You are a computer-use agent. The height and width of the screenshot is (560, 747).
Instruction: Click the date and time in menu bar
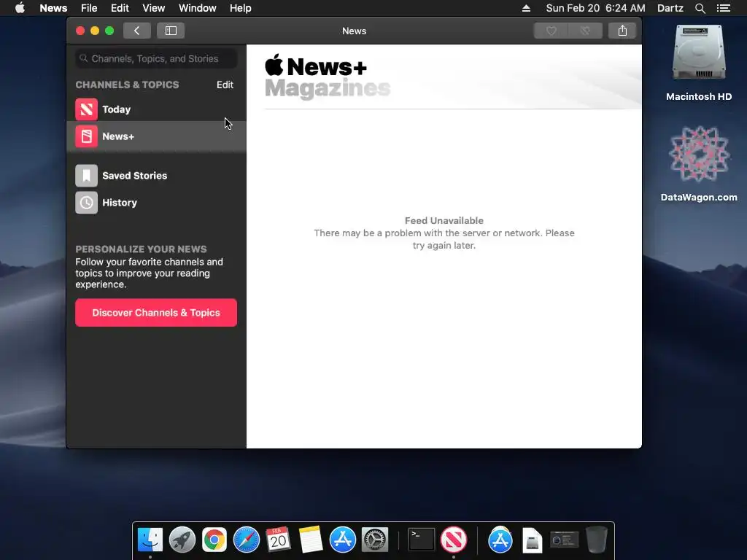(595, 8)
